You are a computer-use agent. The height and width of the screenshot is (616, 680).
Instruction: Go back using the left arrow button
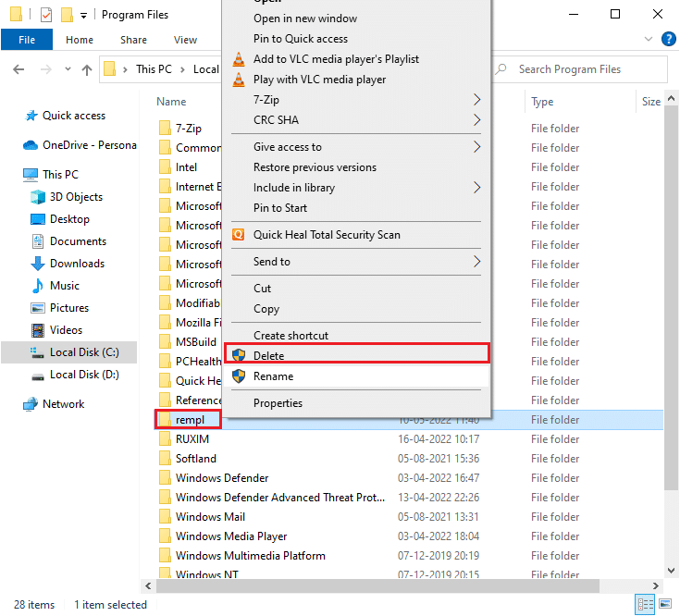pyautogui.click(x=19, y=69)
